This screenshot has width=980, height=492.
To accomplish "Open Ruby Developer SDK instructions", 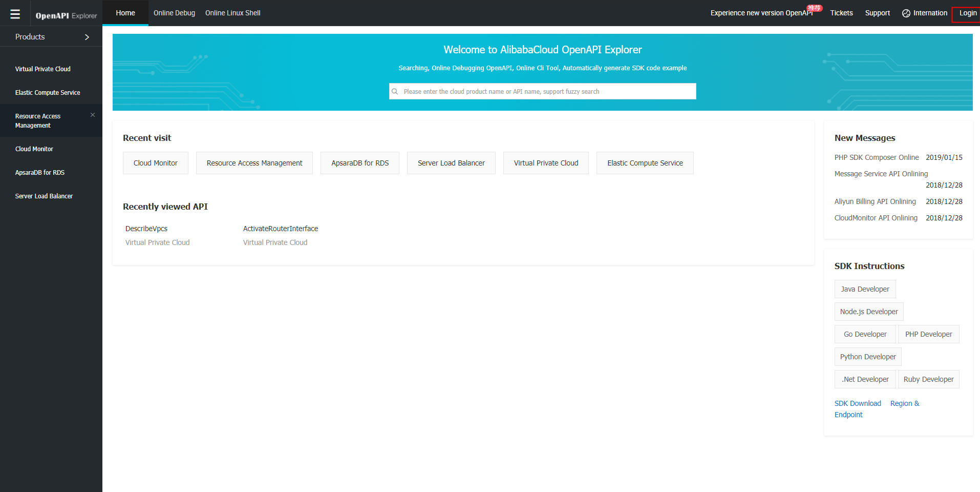I will click(929, 379).
